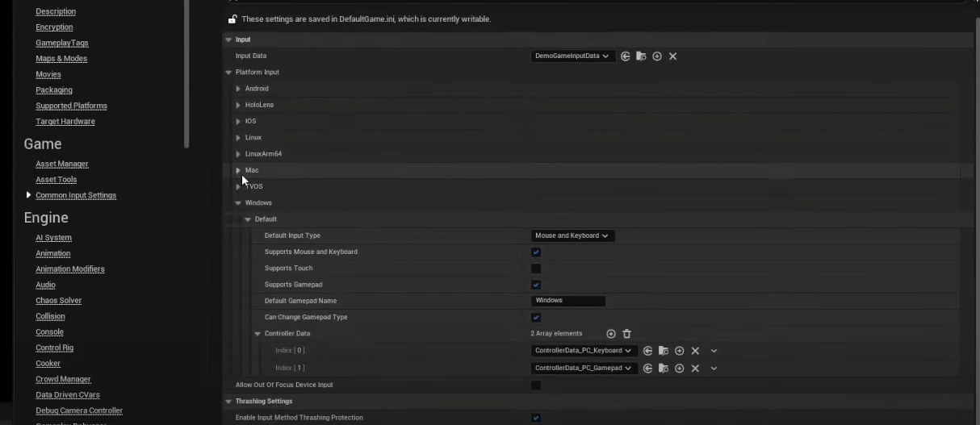Browse to Index 0 ControllerData_PC_Keyboard asset
Viewport: 980px width, 425px height.
[x=664, y=351]
